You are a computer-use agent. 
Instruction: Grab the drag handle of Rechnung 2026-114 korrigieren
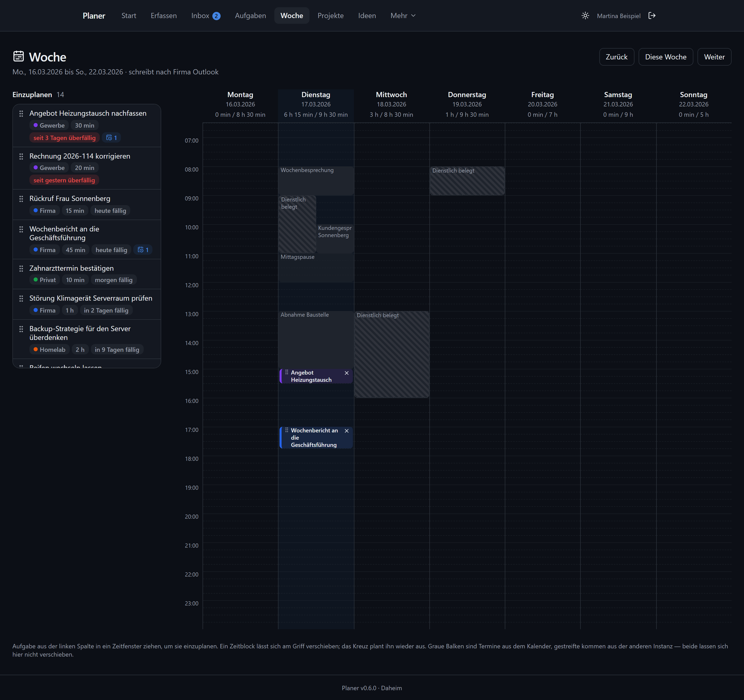click(21, 156)
